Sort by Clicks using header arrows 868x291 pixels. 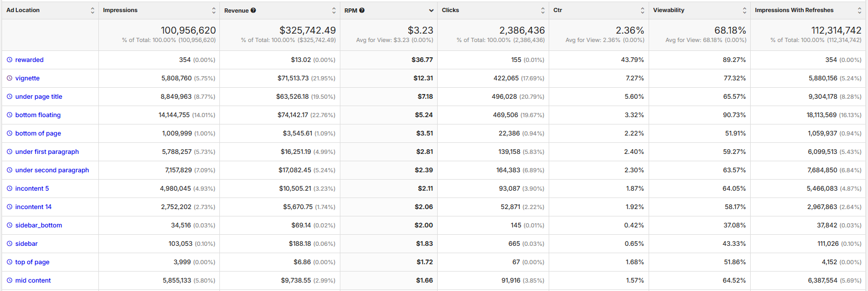coord(543,11)
